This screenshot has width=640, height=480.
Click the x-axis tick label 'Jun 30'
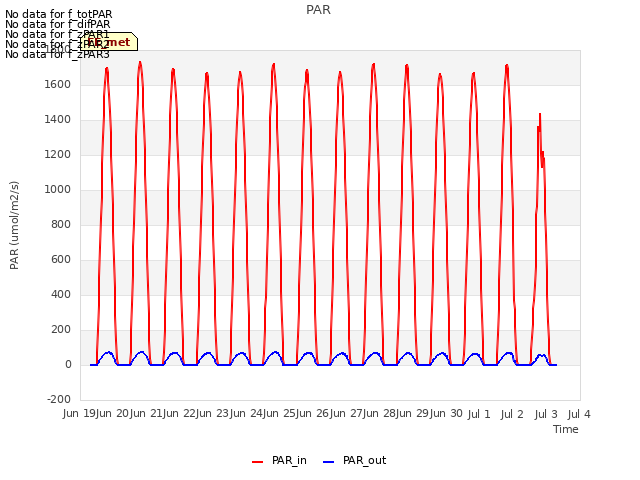pyautogui.click(x=446, y=414)
